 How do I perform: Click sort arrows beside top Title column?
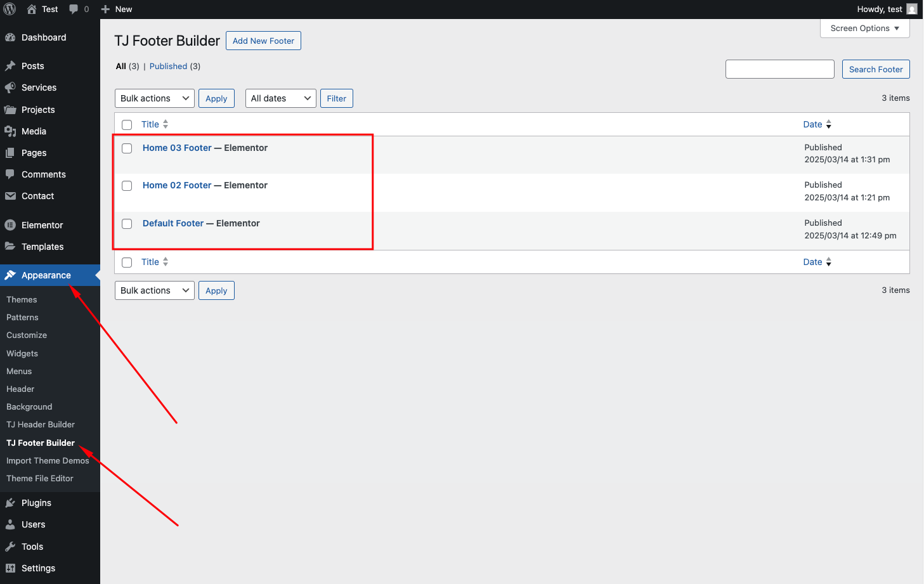(x=166, y=124)
